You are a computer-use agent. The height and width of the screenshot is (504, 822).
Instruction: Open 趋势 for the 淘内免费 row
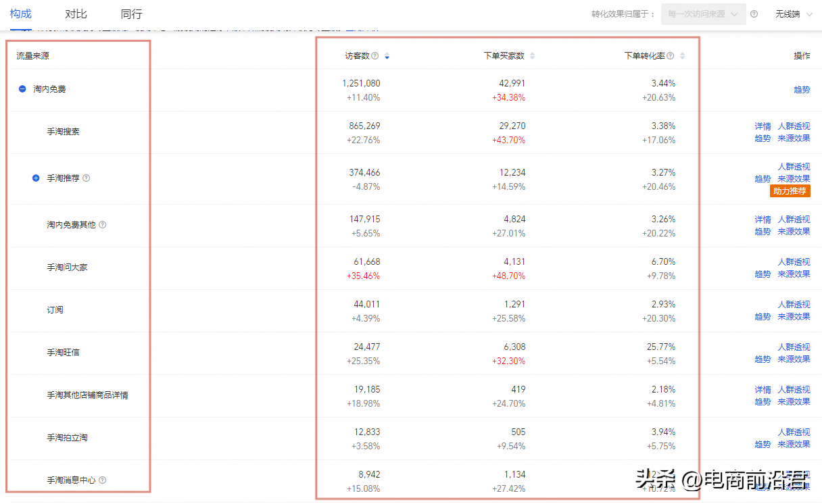pos(801,89)
